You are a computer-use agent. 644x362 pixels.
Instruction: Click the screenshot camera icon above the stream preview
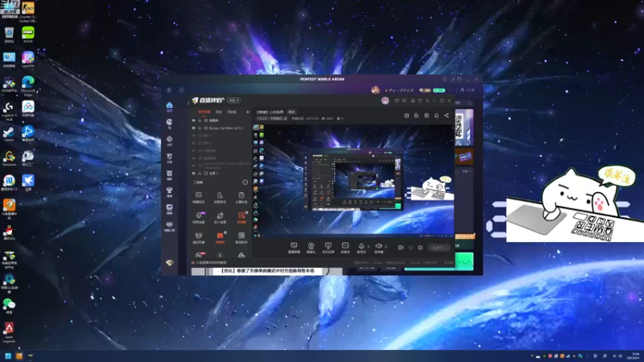407,116
